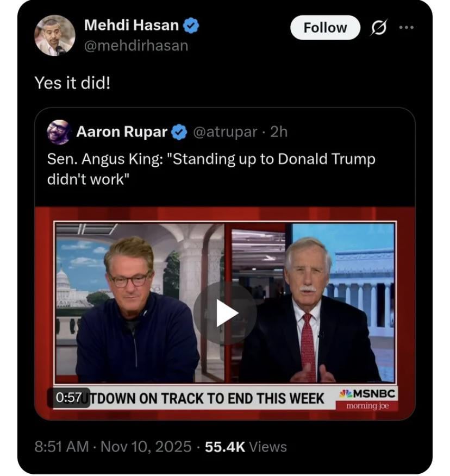The width and height of the screenshot is (450, 476).
Task: Click the Mehdi Hasan display name
Action: click(x=132, y=25)
